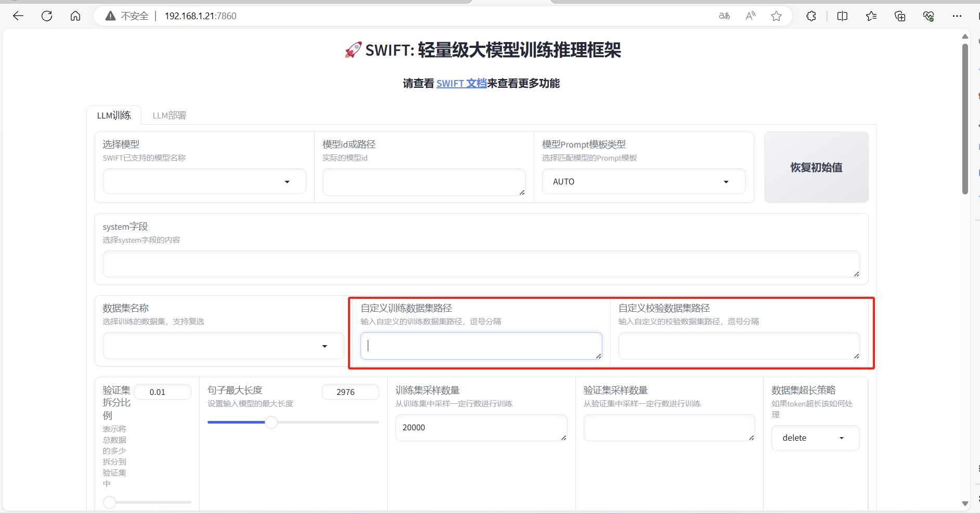Focus the system字段 text area
The image size is (980, 514).
tap(481, 264)
